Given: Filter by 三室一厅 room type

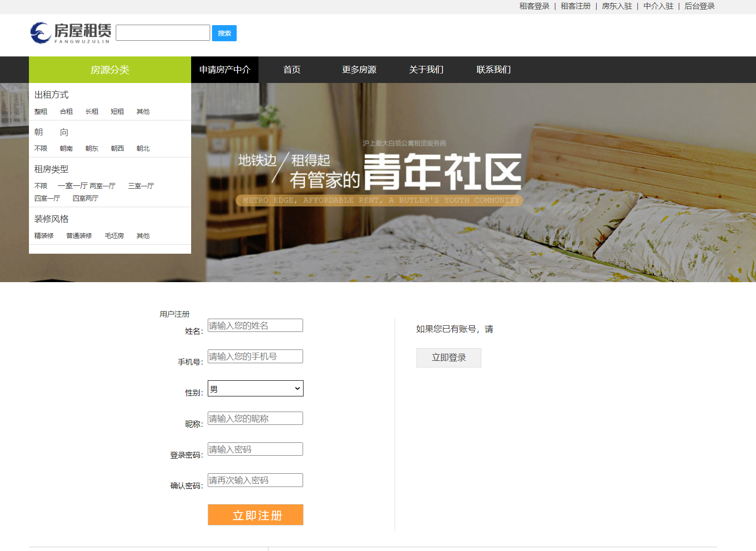Looking at the screenshot, I should point(141,186).
